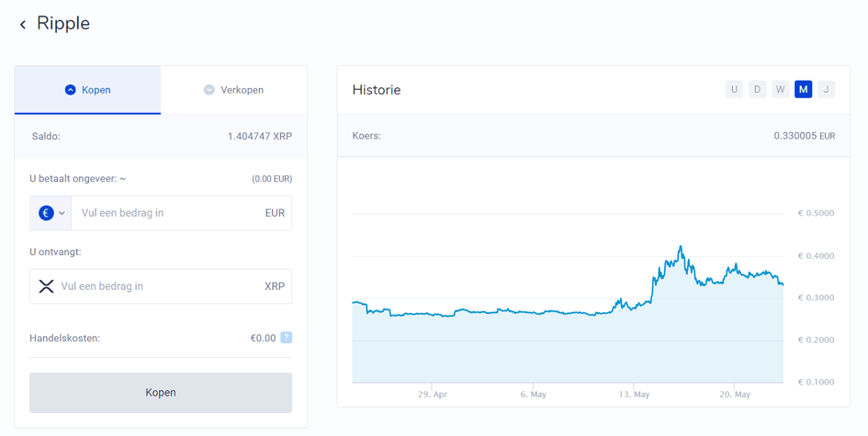
Task: Switch to the Verkopen tab
Action: coord(233,90)
